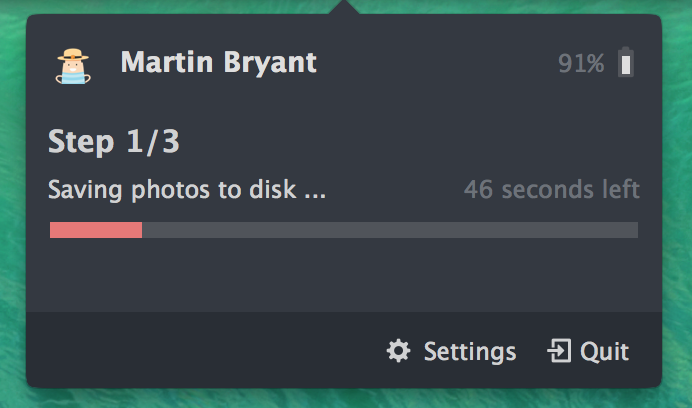The width and height of the screenshot is (692, 408).
Task: Choose the Quit text button
Action: (605, 351)
